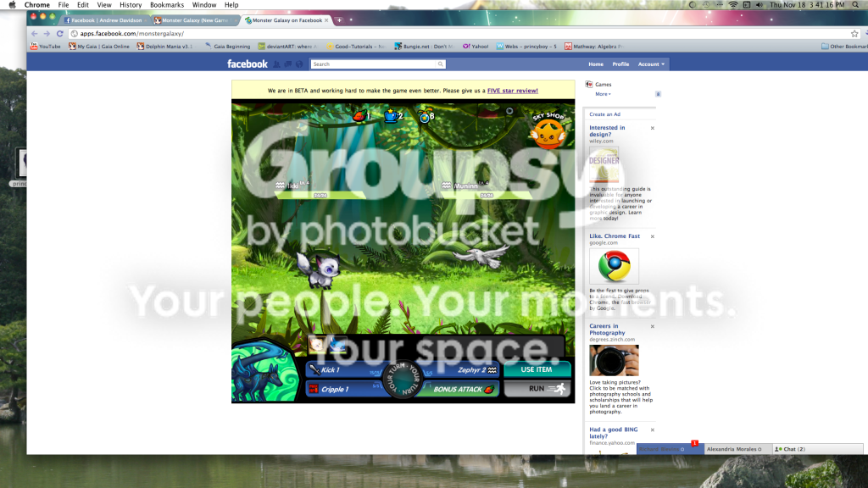Image resolution: width=868 pixels, height=488 pixels.
Task: Use the Cripple 1 attack
Action: pyautogui.click(x=344, y=389)
